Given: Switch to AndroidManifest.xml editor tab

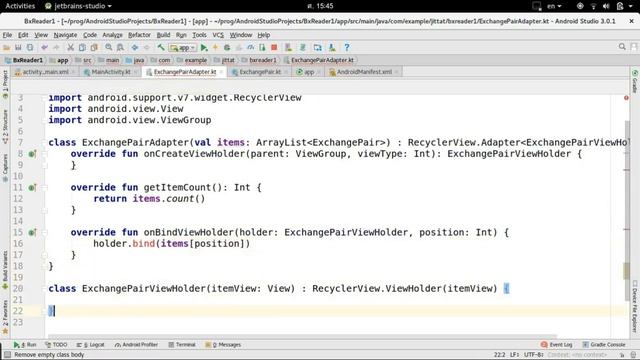Looking at the screenshot, I should (x=364, y=72).
